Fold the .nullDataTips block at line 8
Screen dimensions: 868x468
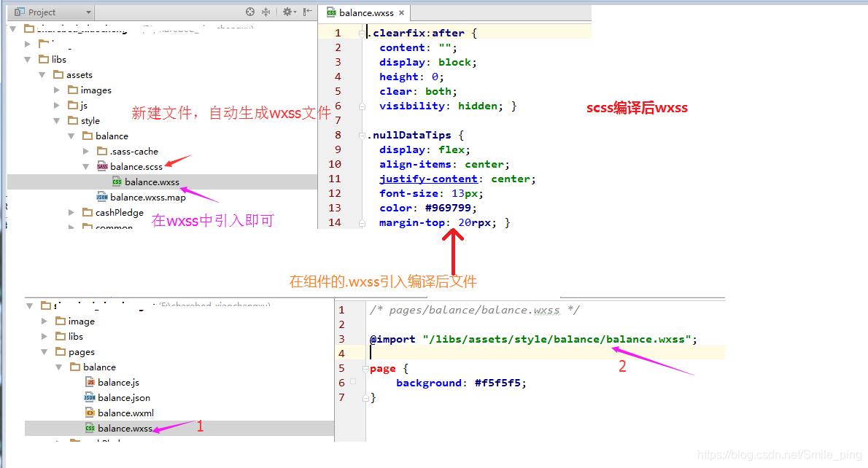(362, 136)
